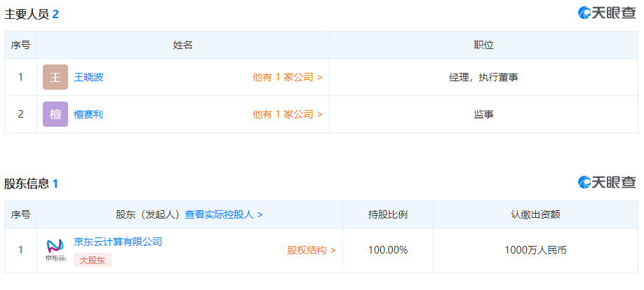Expand 他有 1 家公司 for 王晓波
The image size is (644, 290).
287,77
